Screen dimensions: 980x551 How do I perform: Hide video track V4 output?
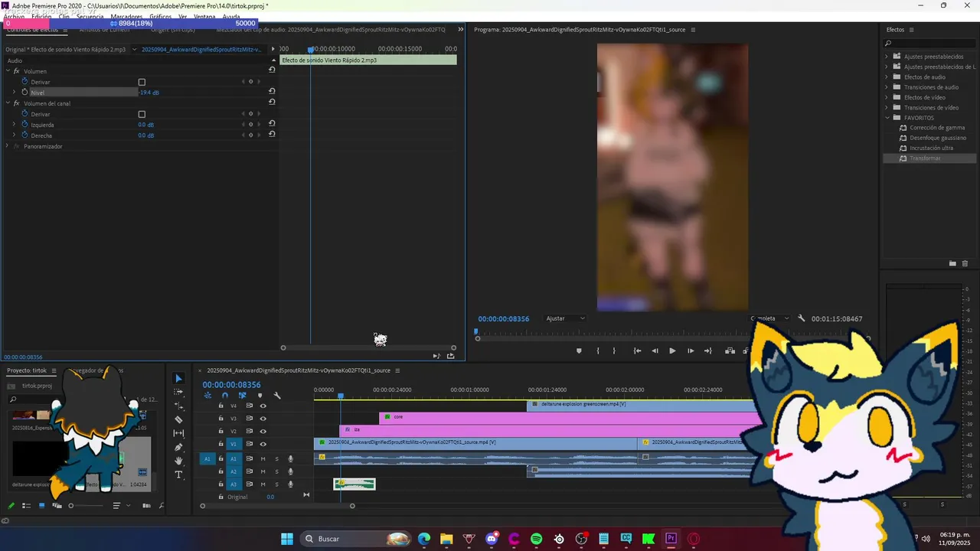263,406
